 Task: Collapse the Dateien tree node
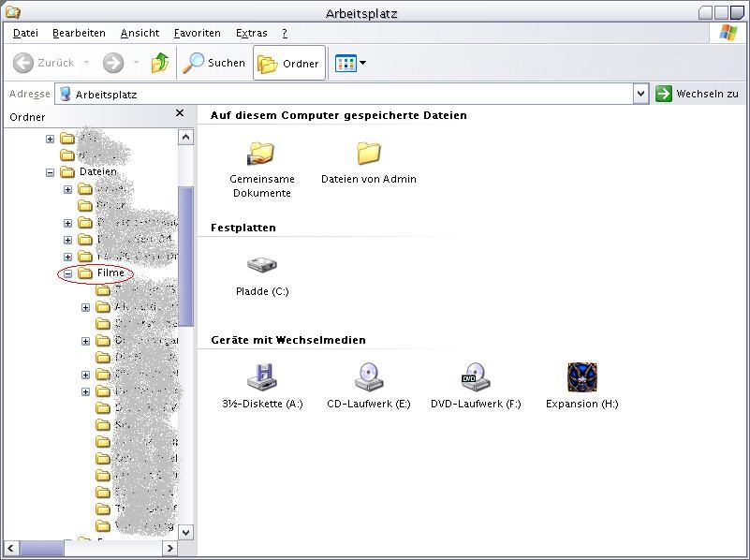point(50,172)
